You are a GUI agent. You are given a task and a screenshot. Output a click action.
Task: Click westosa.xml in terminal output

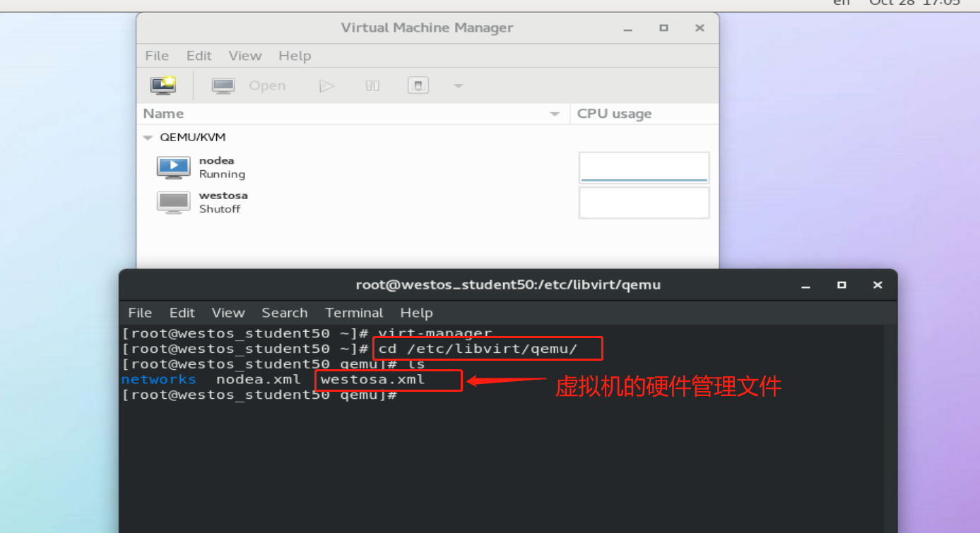[373, 380]
